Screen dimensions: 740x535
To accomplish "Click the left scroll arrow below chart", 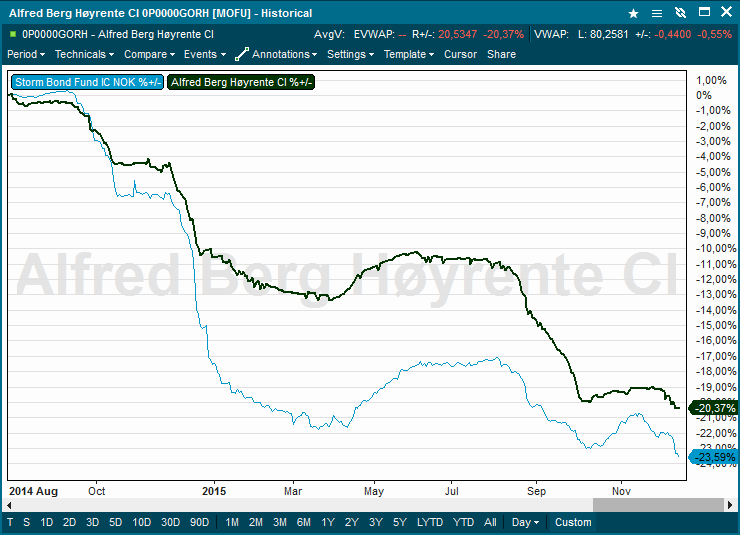I will pyautogui.click(x=9, y=505).
